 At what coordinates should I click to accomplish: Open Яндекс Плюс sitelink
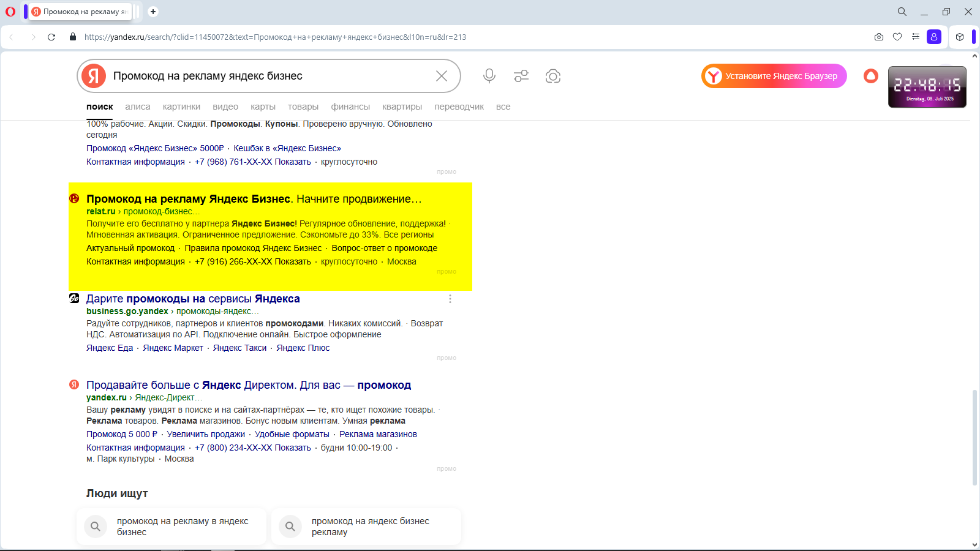tap(303, 348)
